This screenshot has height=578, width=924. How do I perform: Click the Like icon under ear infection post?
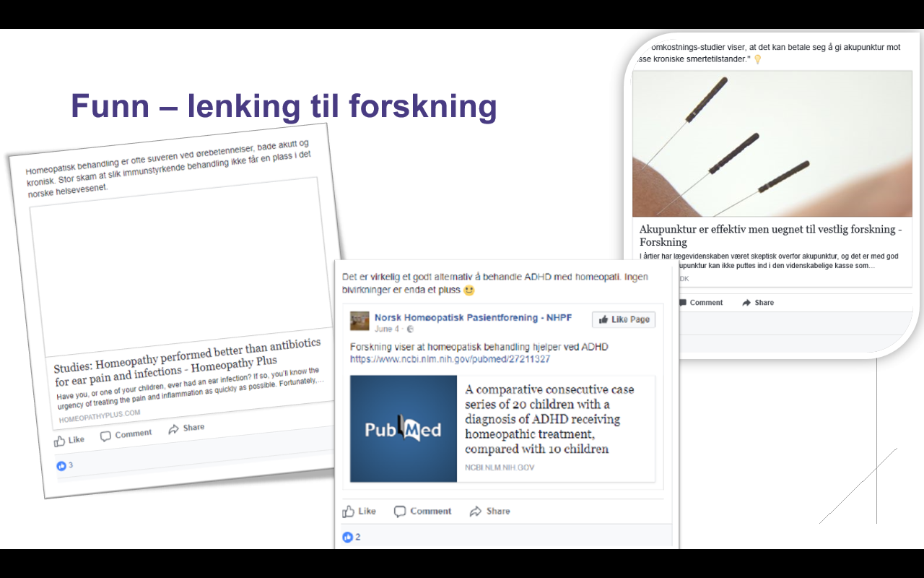click(x=60, y=441)
